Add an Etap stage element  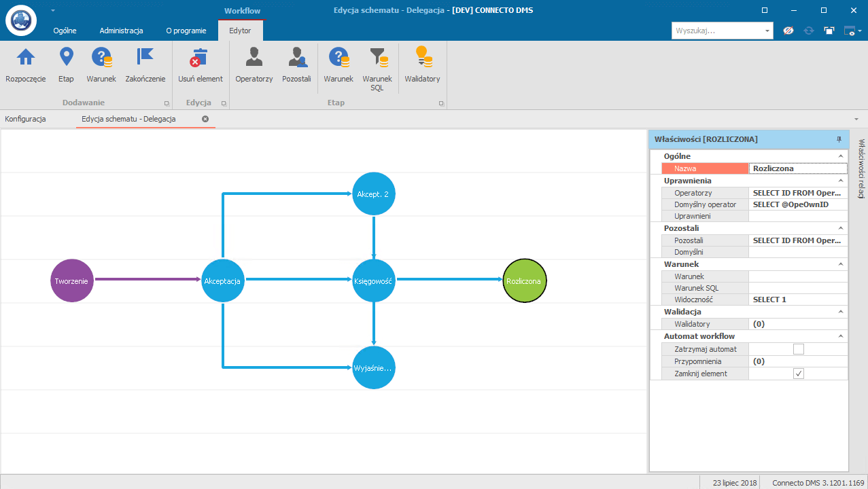(66, 58)
